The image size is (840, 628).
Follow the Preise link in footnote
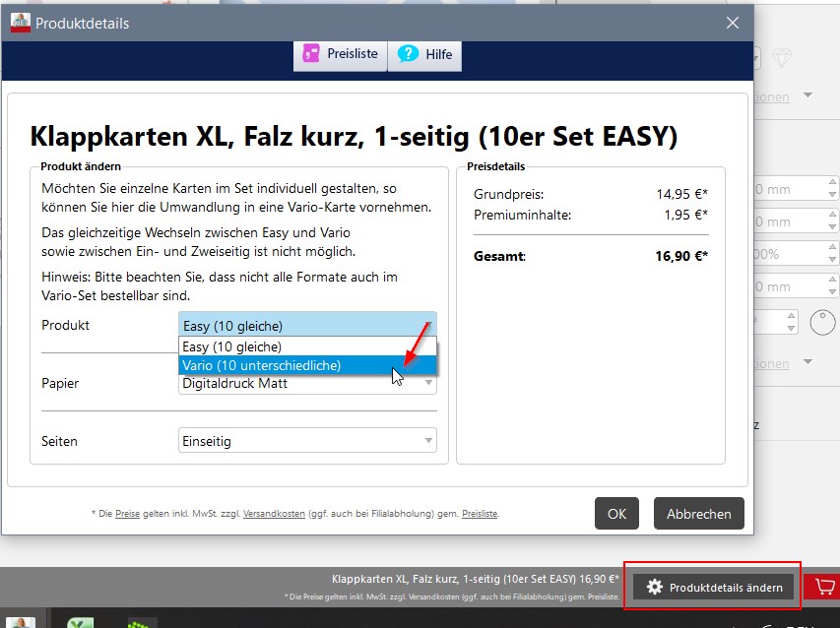pos(127,514)
